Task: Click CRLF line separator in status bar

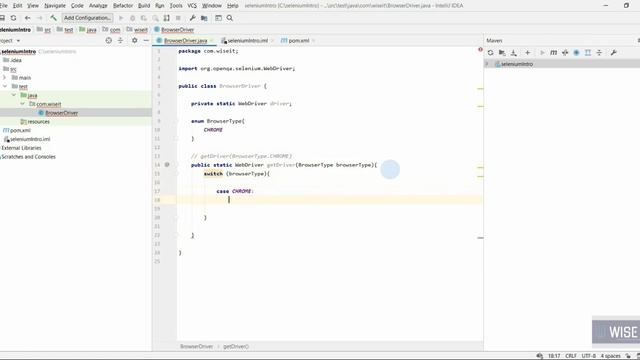Action: click(571, 356)
